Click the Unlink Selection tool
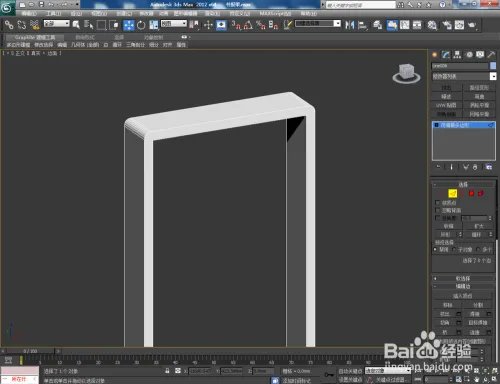This screenshot has width=500, height=384. tap(22, 25)
